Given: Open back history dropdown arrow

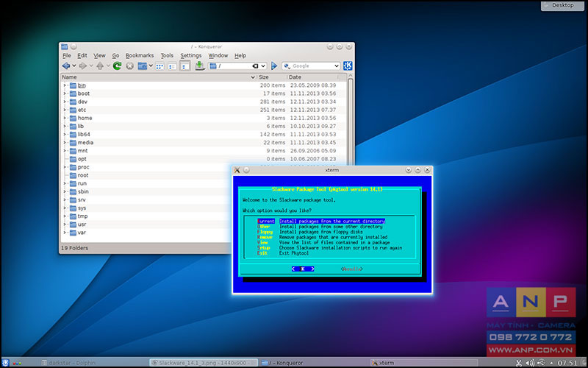Looking at the screenshot, I should coord(74,66).
